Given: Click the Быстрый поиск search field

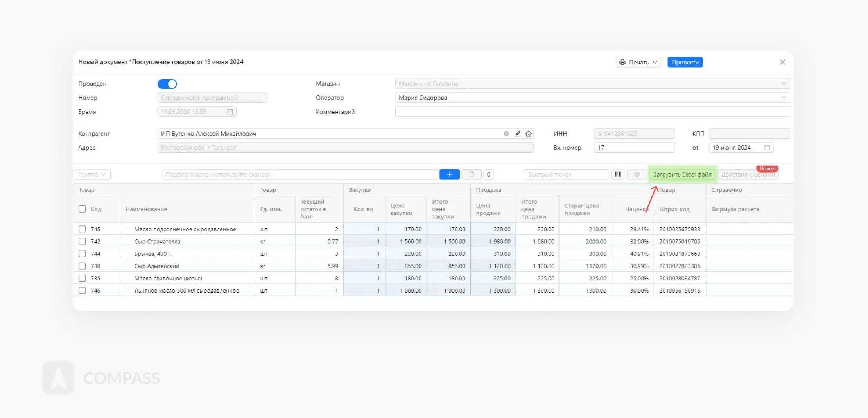Looking at the screenshot, I should [x=566, y=174].
